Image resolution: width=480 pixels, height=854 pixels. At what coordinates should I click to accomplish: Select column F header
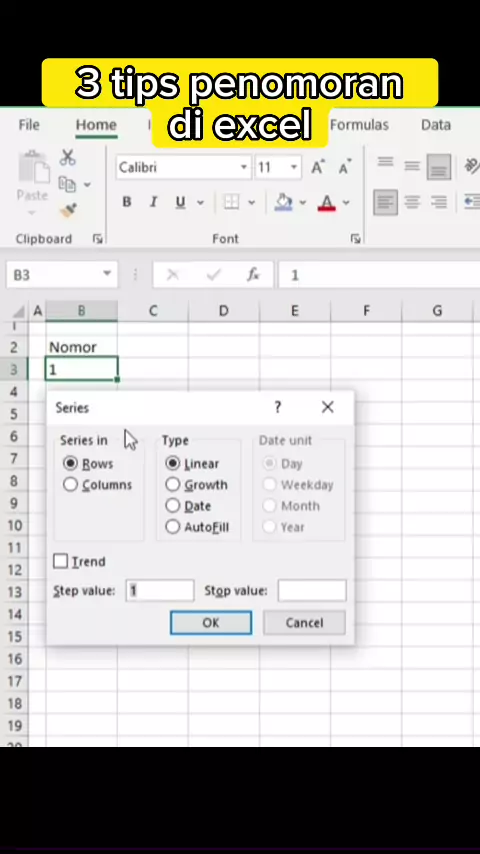pyautogui.click(x=366, y=311)
